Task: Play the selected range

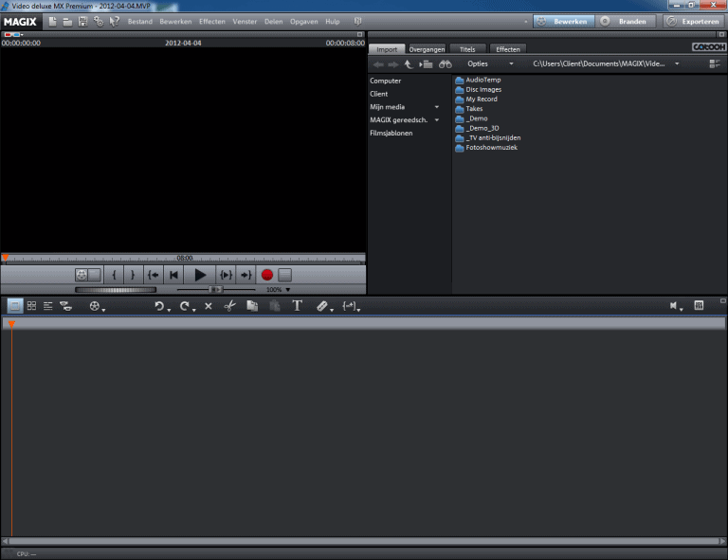Action: pyautogui.click(x=227, y=275)
